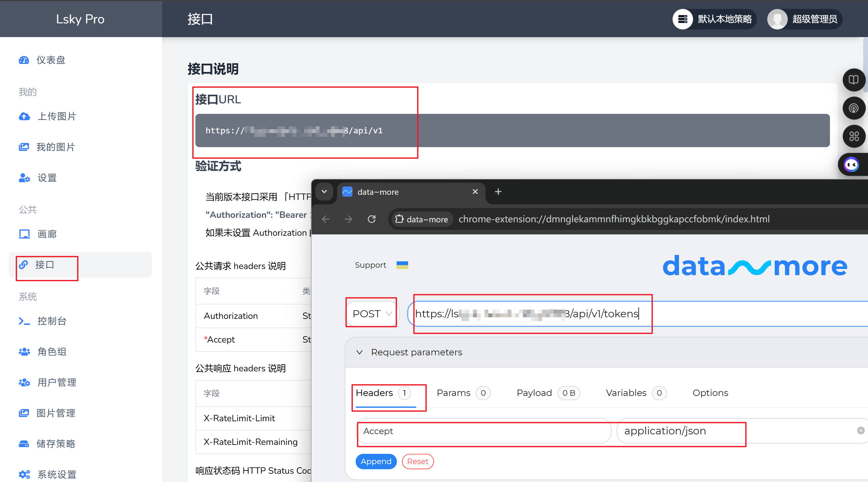Open the browser tab search chevron

tap(324, 192)
